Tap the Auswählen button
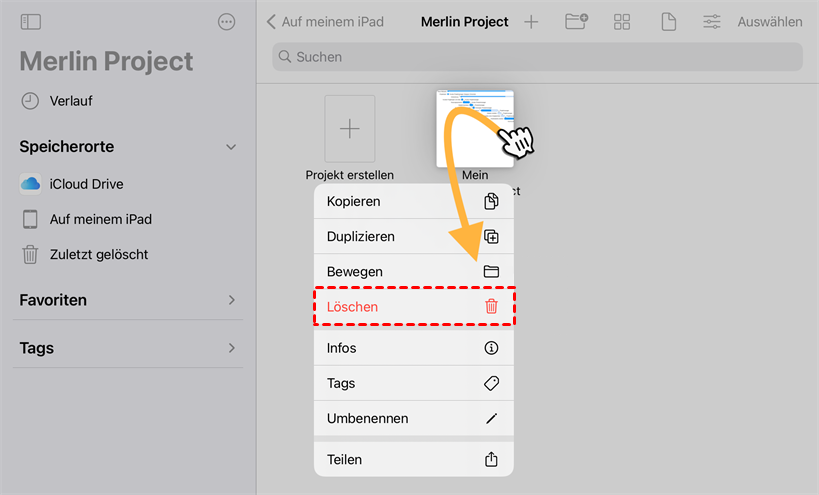This screenshot has height=495, width=819. click(770, 22)
